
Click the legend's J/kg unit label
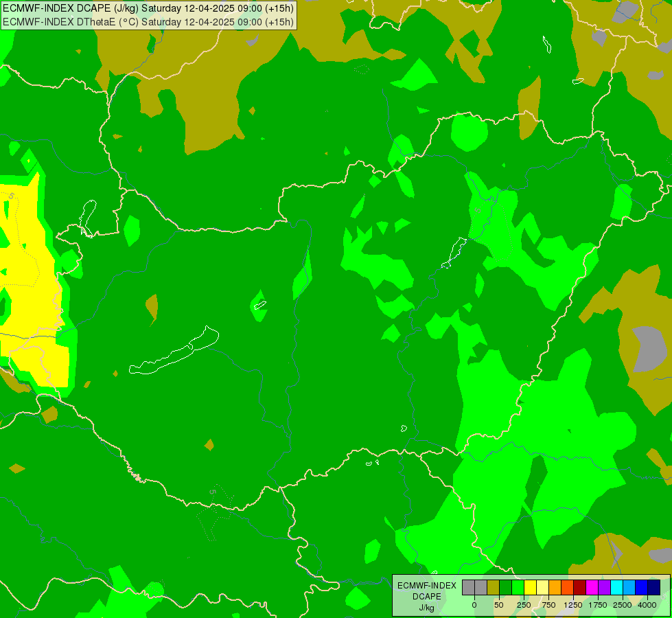426,608
